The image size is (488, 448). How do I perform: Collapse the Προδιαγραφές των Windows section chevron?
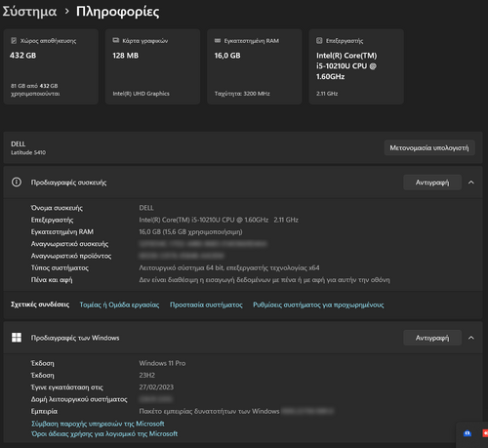click(471, 338)
